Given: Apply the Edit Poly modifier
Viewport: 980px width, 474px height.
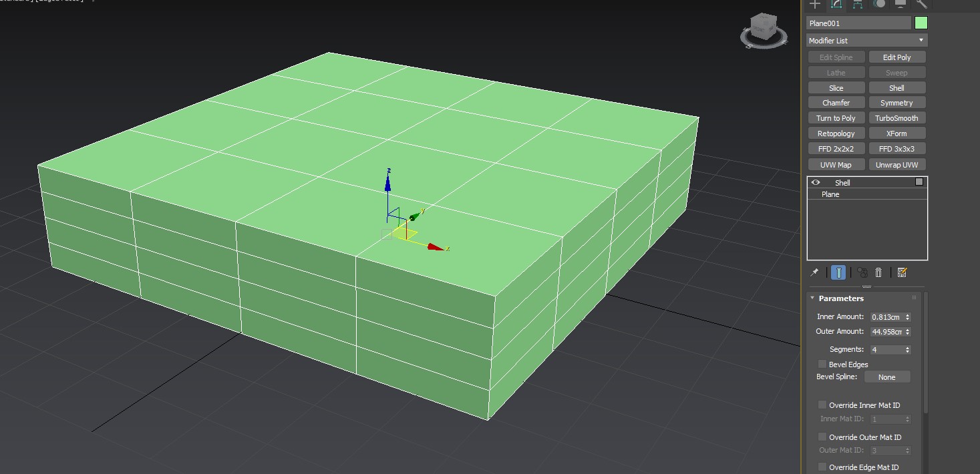Looking at the screenshot, I should point(897,57).
